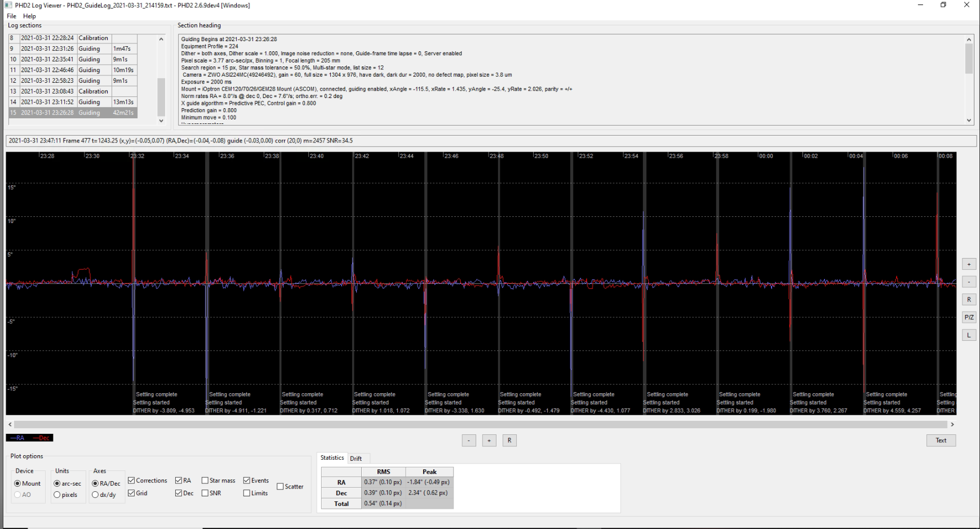Click the + zoom button below the graph

[489, 441]
